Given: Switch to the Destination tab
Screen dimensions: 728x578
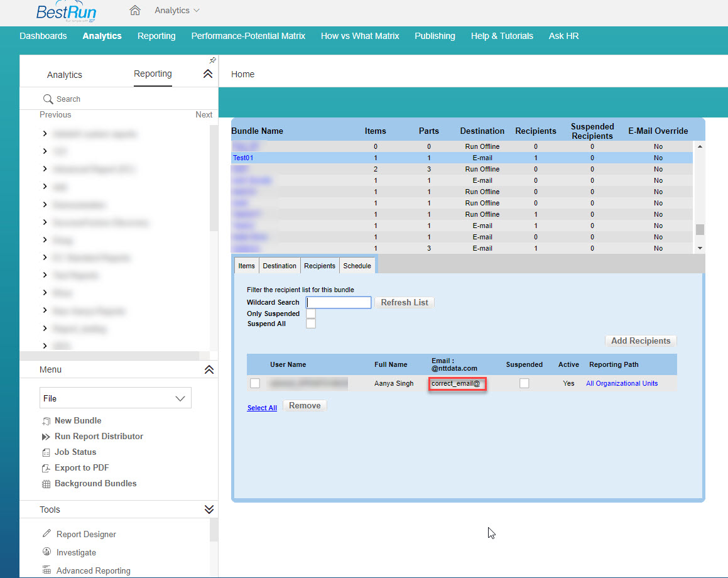Looking at the screenshot, I should pyautogui.click(x=280, y=266).
